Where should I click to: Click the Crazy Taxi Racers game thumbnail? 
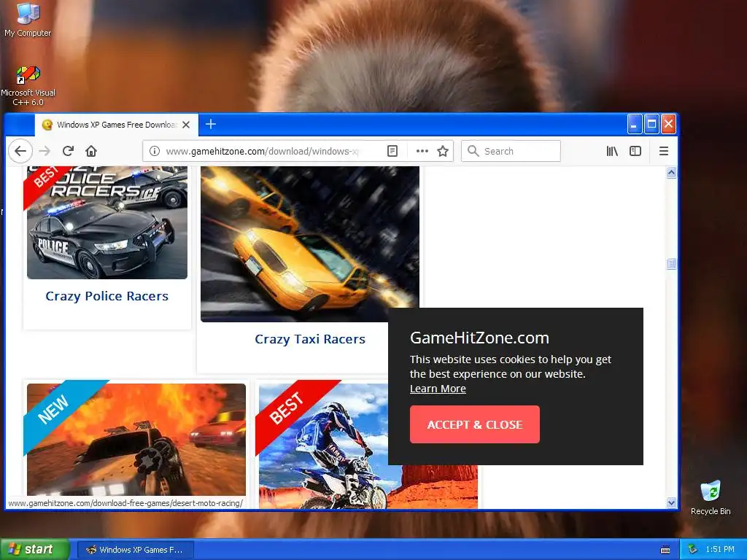pos(309,244)
